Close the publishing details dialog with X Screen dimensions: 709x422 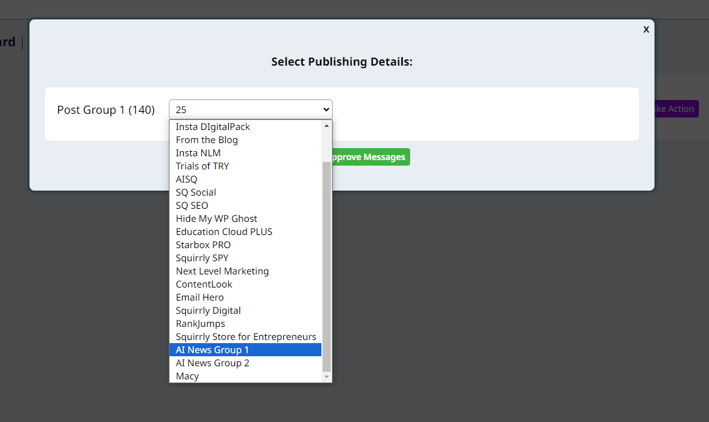click(x=646, y=30)
